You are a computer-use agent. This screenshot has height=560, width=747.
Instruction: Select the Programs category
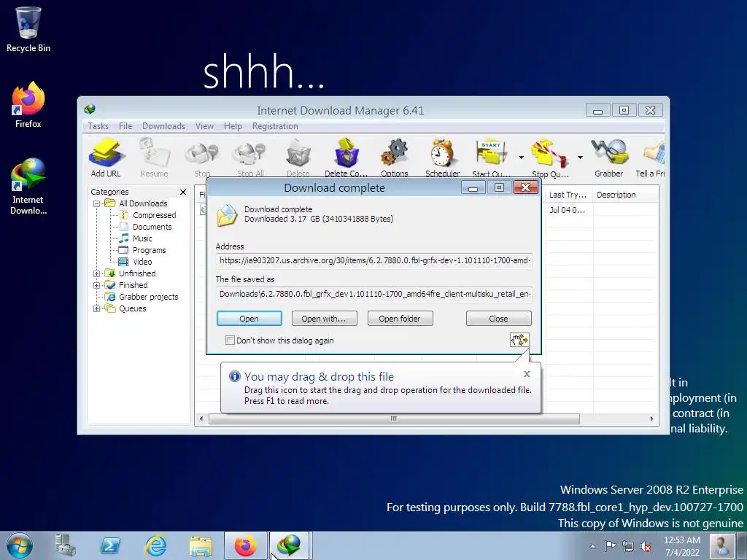[149, 251]
